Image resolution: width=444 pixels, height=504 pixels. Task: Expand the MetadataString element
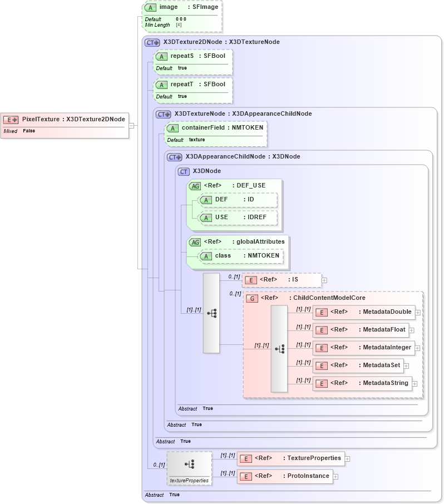pyautogui.click(x=415, y=384)
